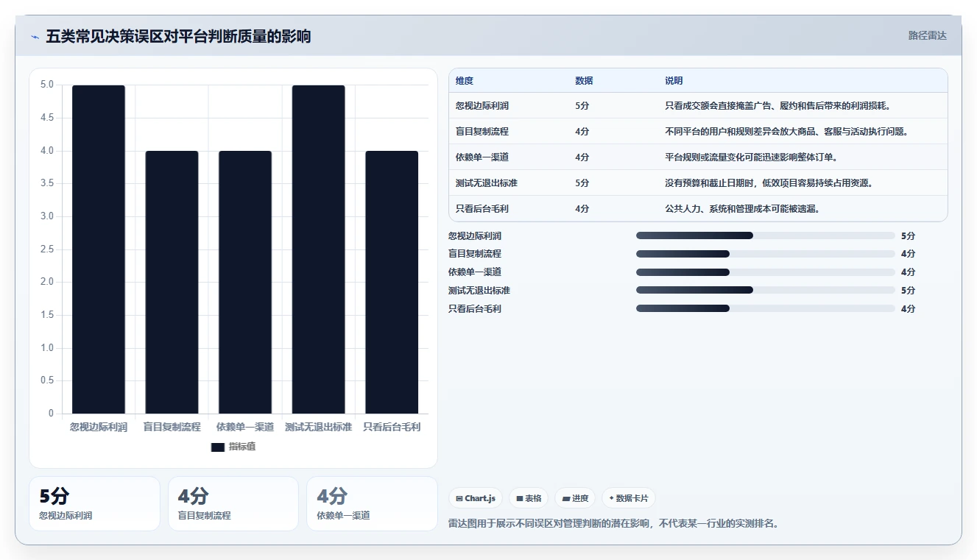Click the 数据 column header

[x=584, y=81]
